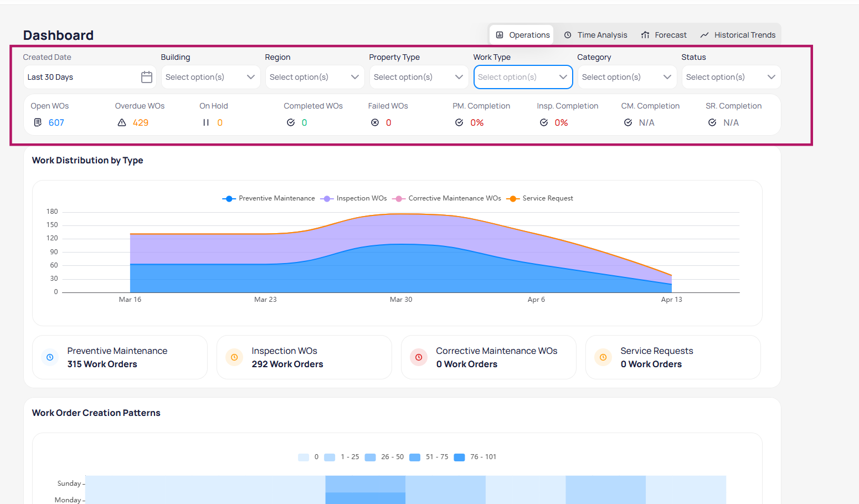The width and height of the screenshot is (859, 504).
Task: Expand the Work Type dropdown
Action: (x=523, y=77)
